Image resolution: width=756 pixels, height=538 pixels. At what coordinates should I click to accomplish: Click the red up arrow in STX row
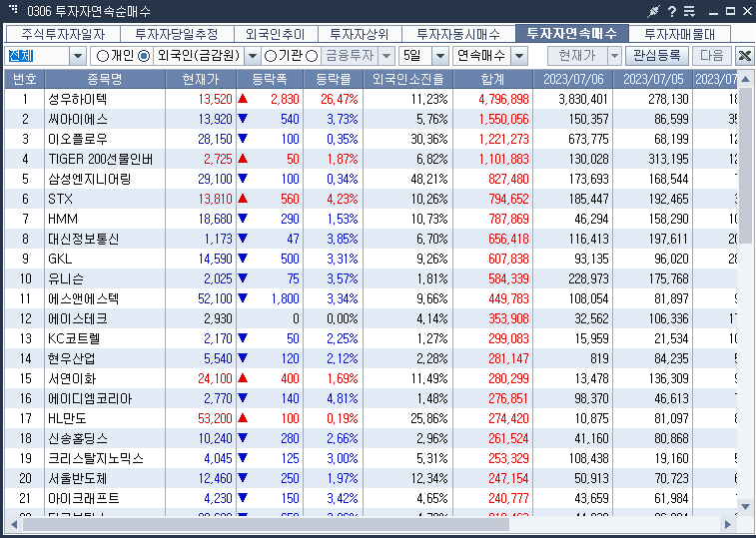pos(243,199)
